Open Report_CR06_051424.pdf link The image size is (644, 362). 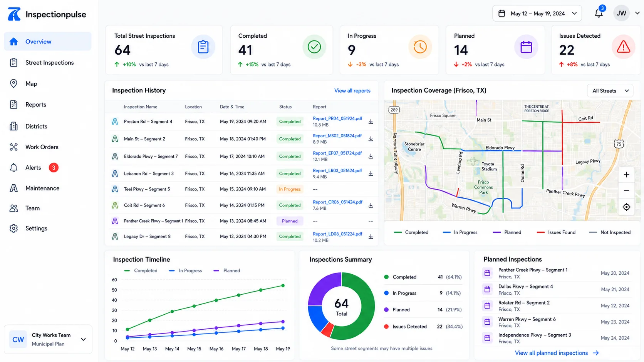337,202
